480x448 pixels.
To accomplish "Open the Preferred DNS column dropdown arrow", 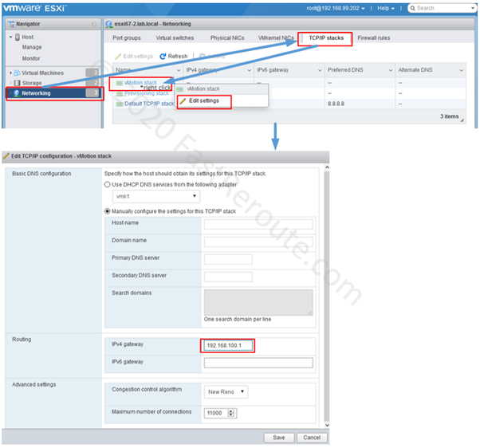I will click(391, 70).
